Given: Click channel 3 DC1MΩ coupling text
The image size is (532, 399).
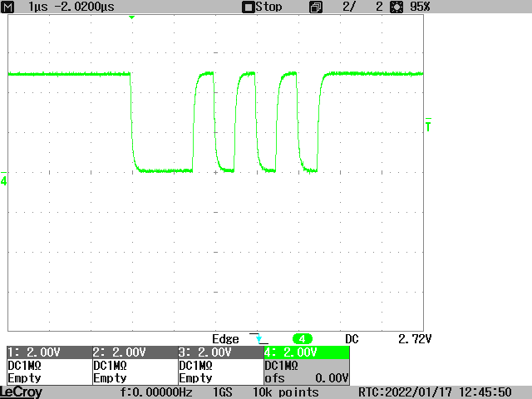Looking at the screenshot, I should coord(195,366).
